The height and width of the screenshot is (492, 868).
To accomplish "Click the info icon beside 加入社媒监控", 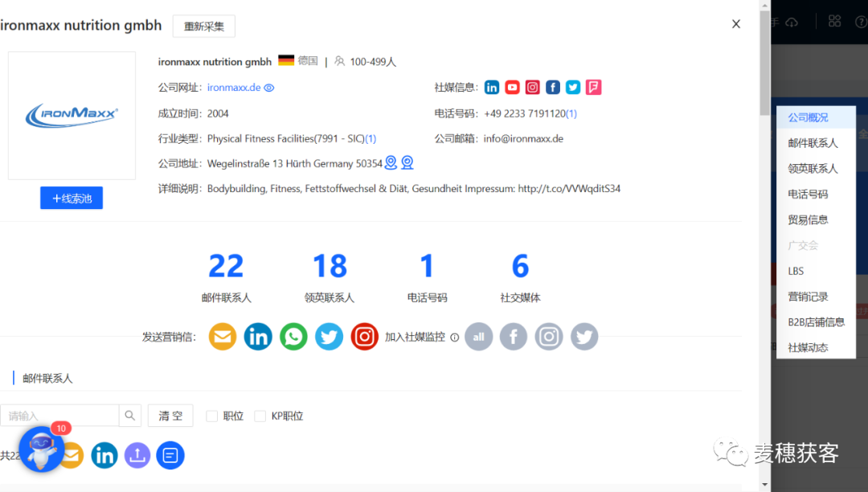I will 454,338.
